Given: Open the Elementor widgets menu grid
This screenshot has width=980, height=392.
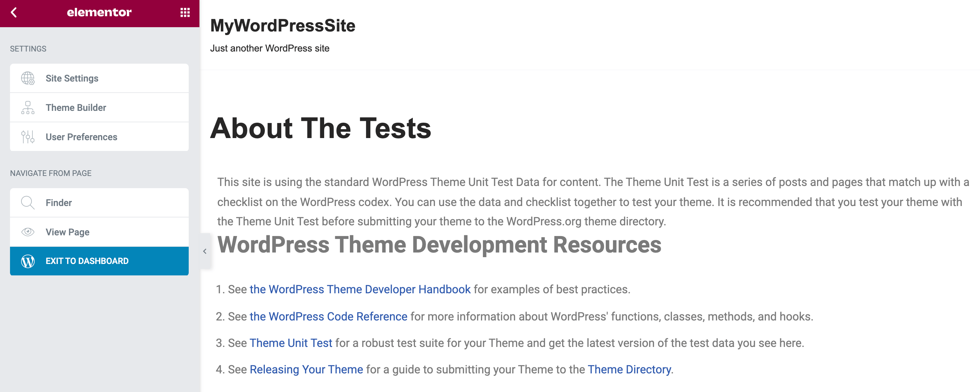Looking at the screenshot, I should click(184, 13).
